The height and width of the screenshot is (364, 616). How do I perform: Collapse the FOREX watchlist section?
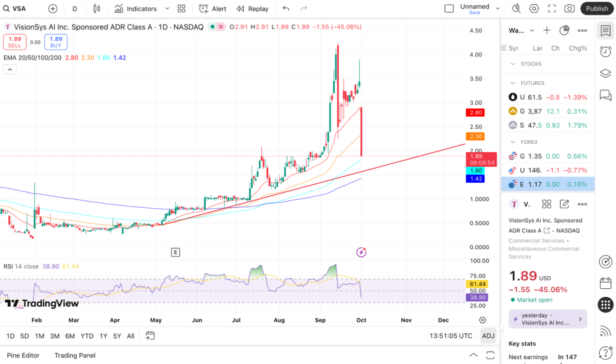pos(513,143)
